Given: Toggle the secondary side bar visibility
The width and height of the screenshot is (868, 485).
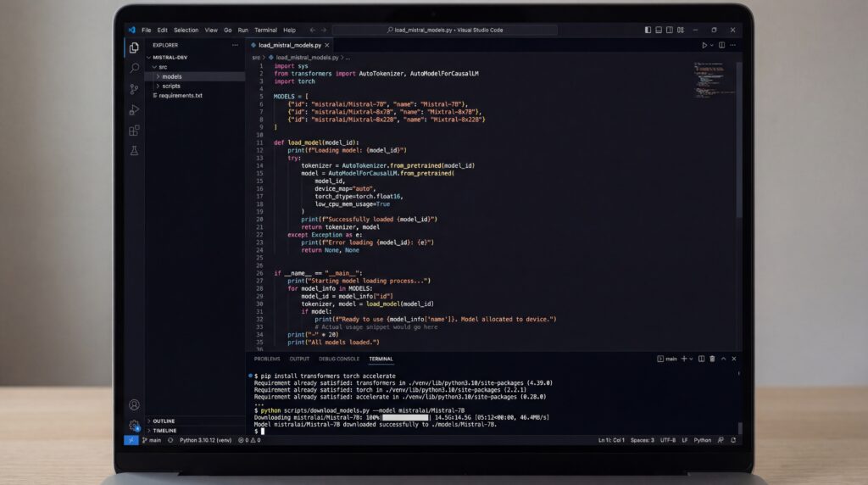Looking at the screenshot, I should click(670, 30).
